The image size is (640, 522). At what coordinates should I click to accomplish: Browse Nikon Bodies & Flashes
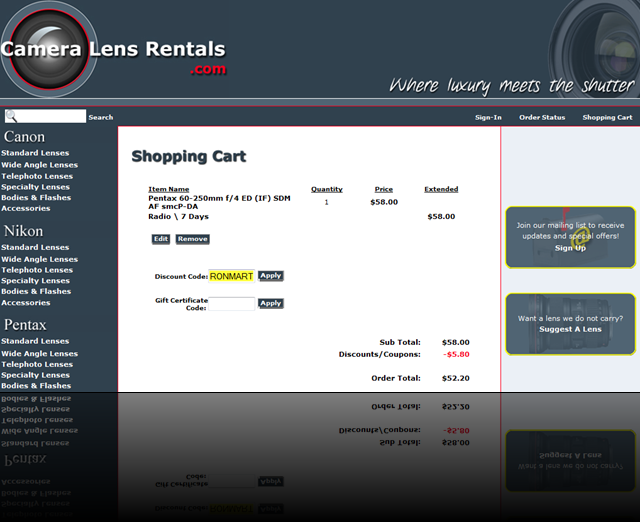point(36,291)
